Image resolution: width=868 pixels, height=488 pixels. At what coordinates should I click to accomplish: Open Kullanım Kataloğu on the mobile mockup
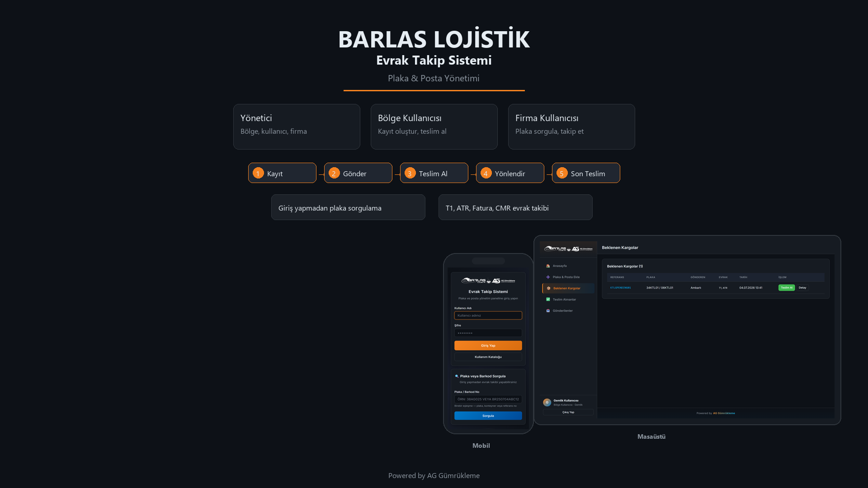coord(488,357)
